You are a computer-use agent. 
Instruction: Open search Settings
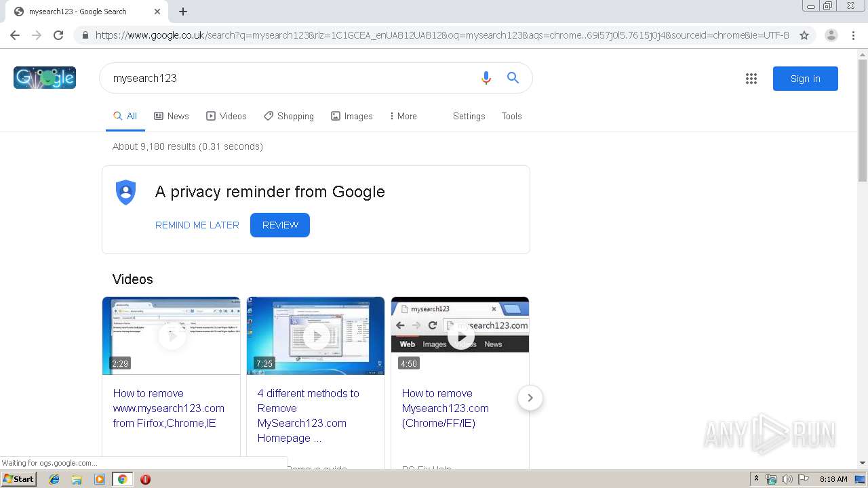pyautogui.click(x=469, y=116)
